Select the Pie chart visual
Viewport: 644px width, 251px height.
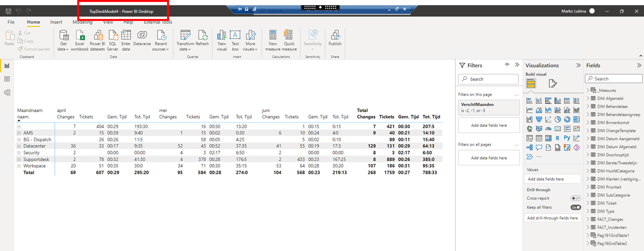pyautogui.click(x=558, y=120)
